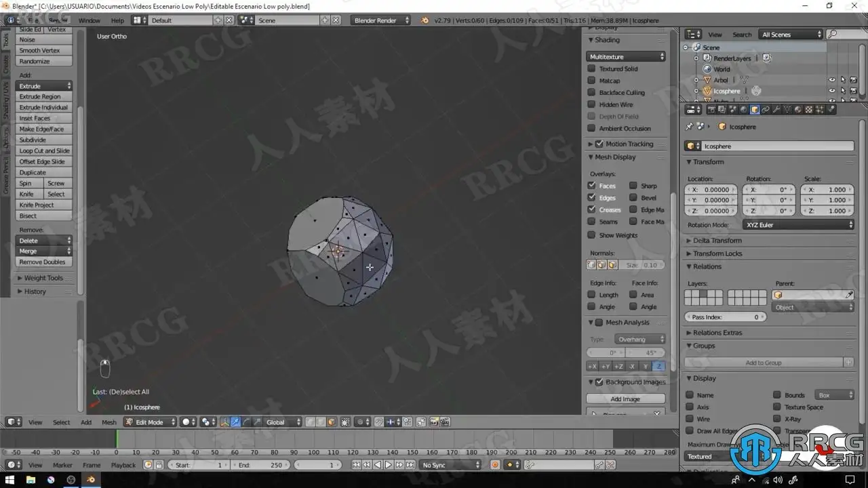The image size is (868, 488).
Task: Open the Constraints properties chain icon
Action: 766,109
